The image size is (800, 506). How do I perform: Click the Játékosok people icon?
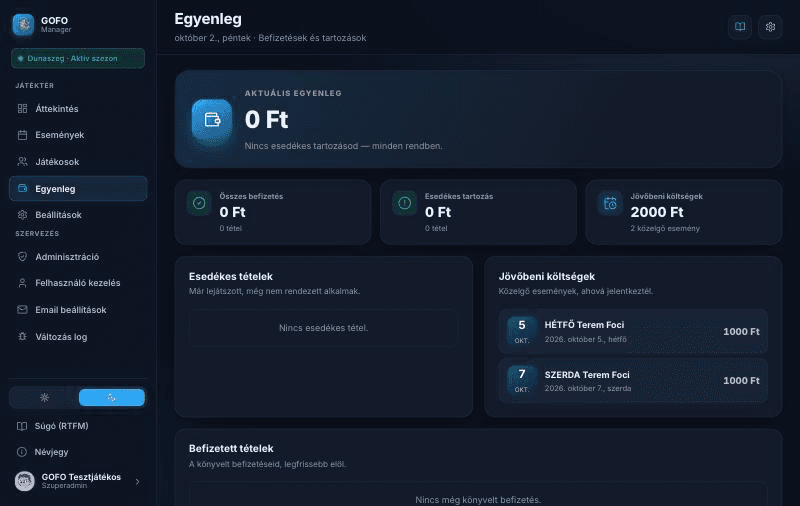[22, 162]
